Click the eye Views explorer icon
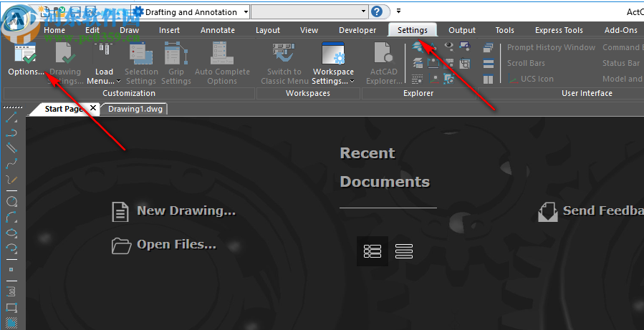 (449, 47)
